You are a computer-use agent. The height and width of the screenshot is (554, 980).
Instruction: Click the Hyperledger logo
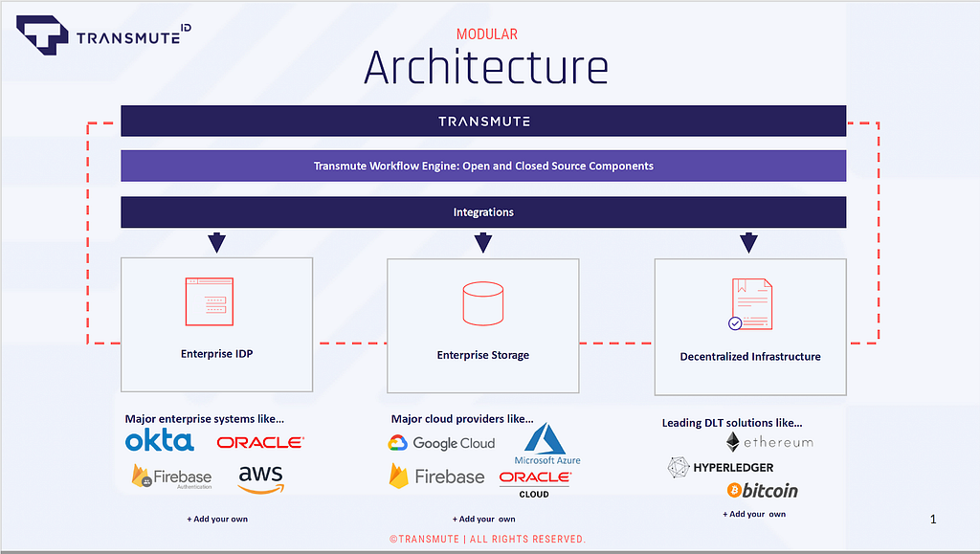pos(721,467)
